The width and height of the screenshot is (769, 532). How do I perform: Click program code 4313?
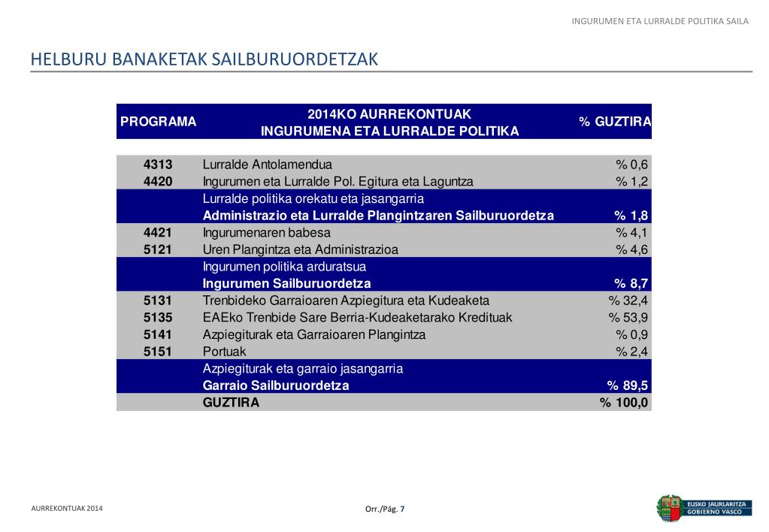coord(158,165)
